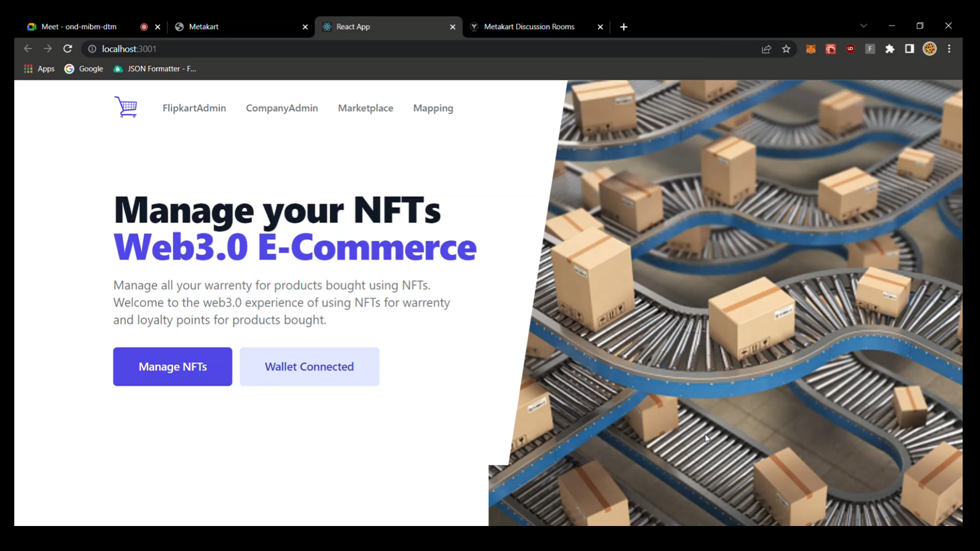The width and height of the screenshot is (980, 551).
Task: Switch to Metakart Discussion Rooms tab
Action: point(529,27)
